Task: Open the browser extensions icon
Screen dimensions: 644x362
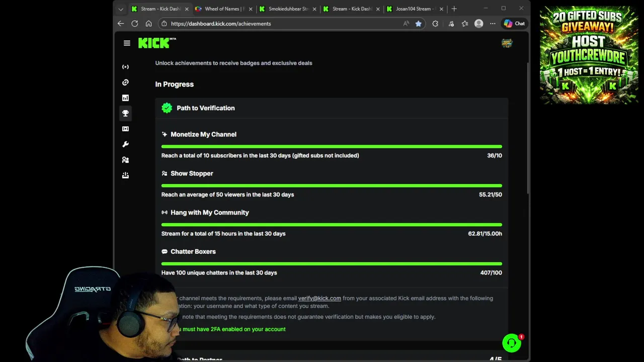Action: (x=435, y=24)
